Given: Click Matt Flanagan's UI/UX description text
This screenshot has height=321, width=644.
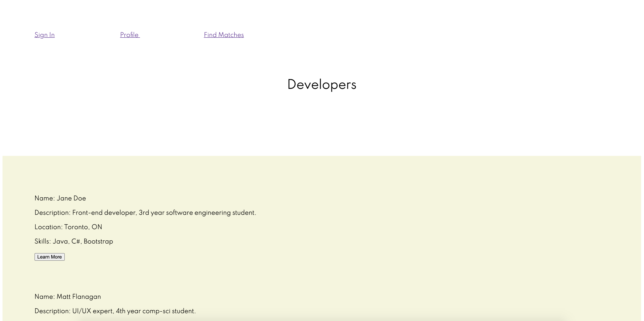Looking at the screenshot, I should [x=115, y=311].
